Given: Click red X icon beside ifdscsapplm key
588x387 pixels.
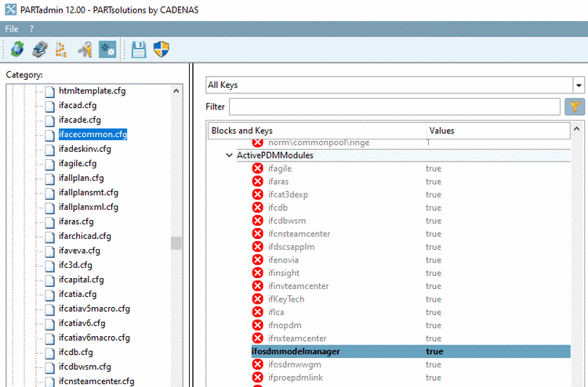Looking at the screenshot, I should [x=258, y=247].
